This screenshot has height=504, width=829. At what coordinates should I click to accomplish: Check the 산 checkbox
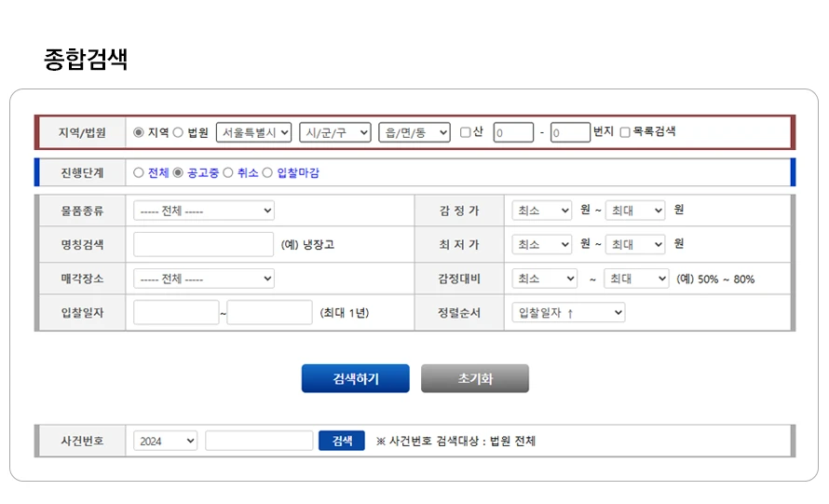[466, 132]
